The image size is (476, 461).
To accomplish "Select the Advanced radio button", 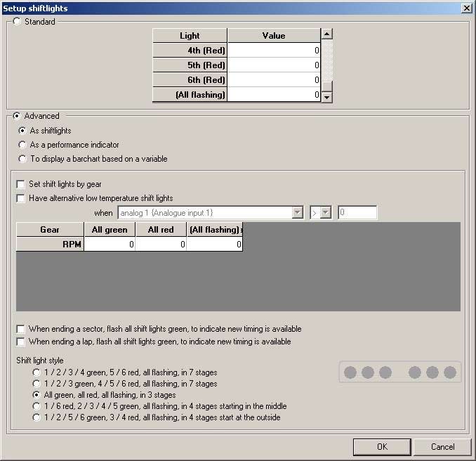I will [x=18, y=116].
